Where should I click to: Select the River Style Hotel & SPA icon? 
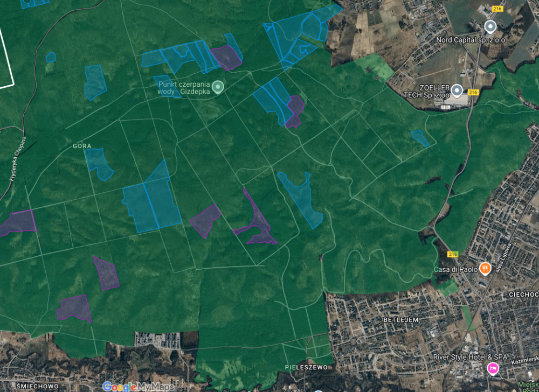492,368
